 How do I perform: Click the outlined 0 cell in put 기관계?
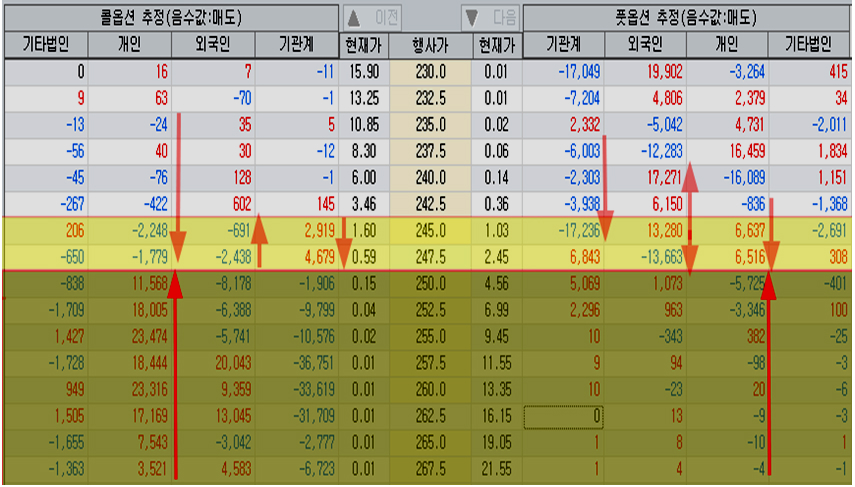click(x=563, y=413)
